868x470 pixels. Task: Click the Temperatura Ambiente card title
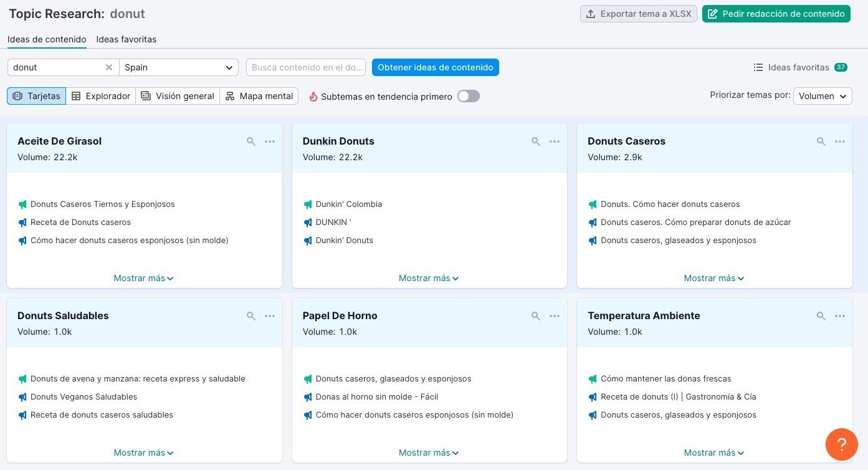coord(644,316)
